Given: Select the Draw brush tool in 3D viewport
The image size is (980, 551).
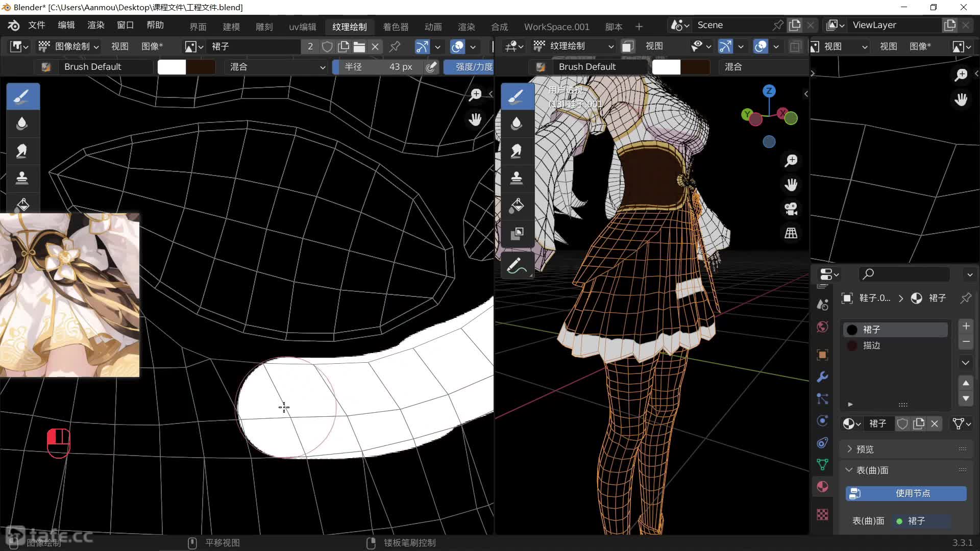Looking at the screenshot, I should click(517, 96).
